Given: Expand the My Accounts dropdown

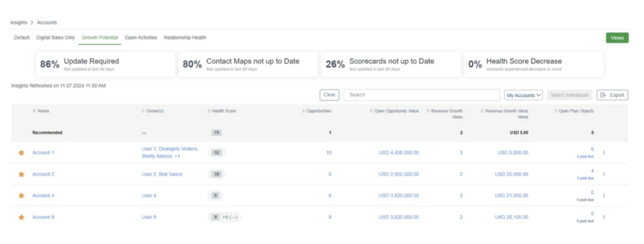Looking at the screenshot, I should (523, 95).
